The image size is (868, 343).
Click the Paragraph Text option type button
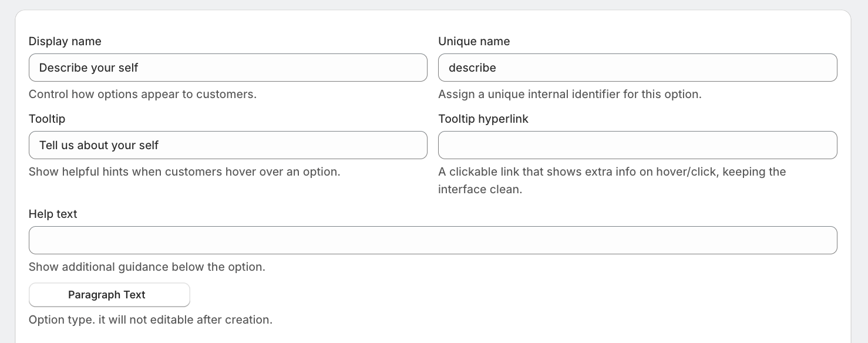pos(109,295)
